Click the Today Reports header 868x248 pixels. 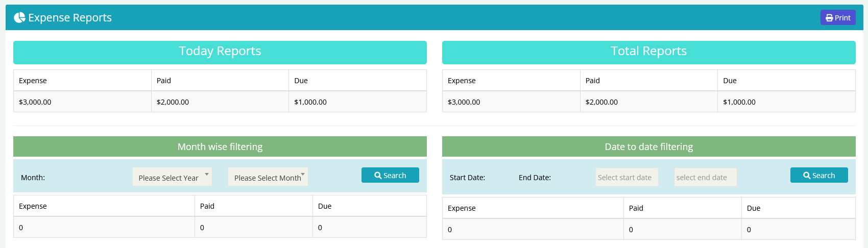(x=220, y=52)
